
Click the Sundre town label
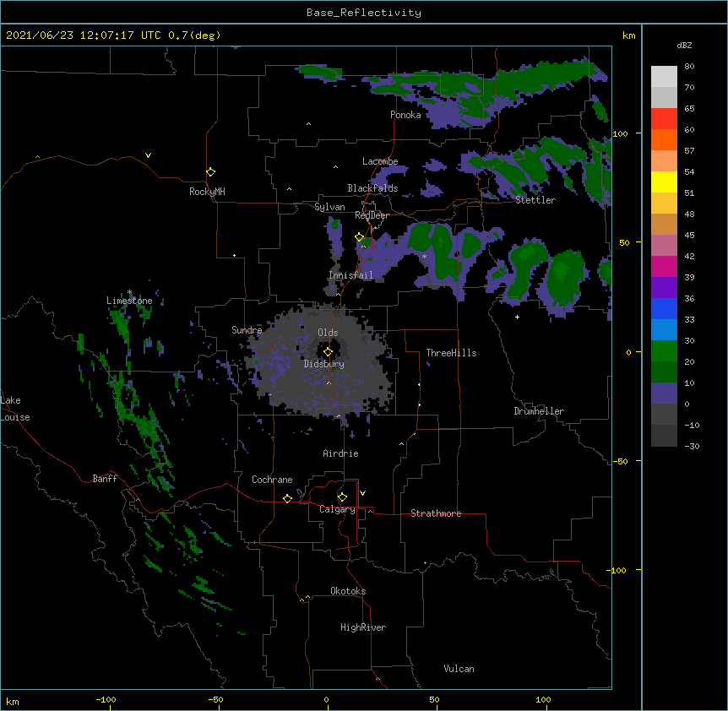[247, 330]
